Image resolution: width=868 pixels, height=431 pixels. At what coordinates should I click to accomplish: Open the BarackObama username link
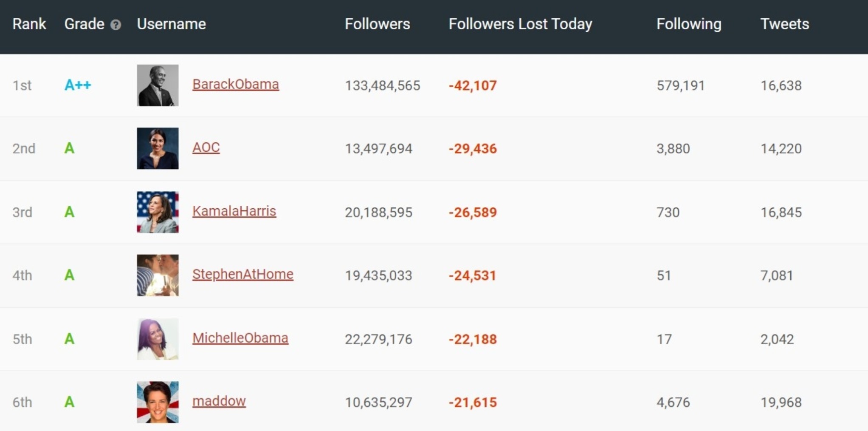[235, 84]
